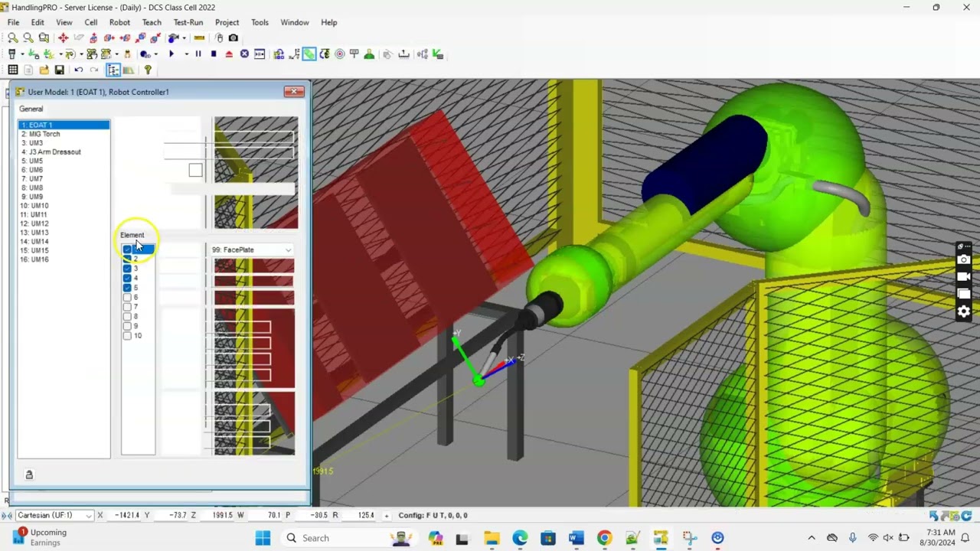
Task: Click the open folder icon in toolbar
Action: (x=44, y=70)
